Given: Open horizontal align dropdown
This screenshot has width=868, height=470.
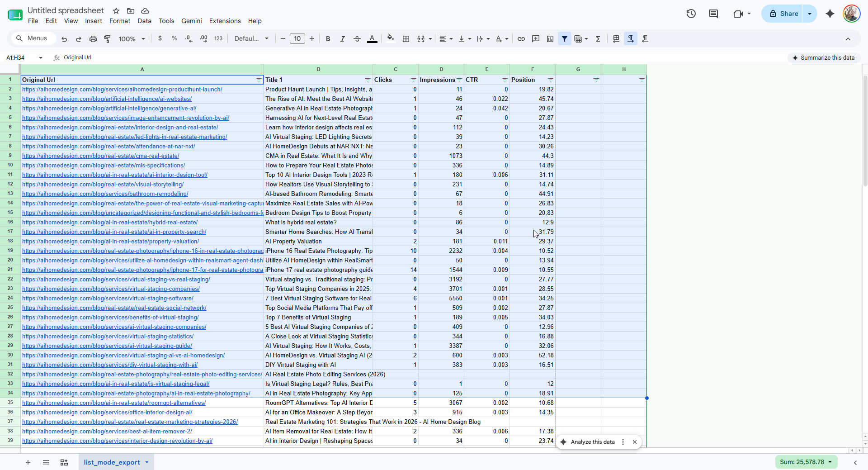Looking at the screenshot, I should 446,39.
